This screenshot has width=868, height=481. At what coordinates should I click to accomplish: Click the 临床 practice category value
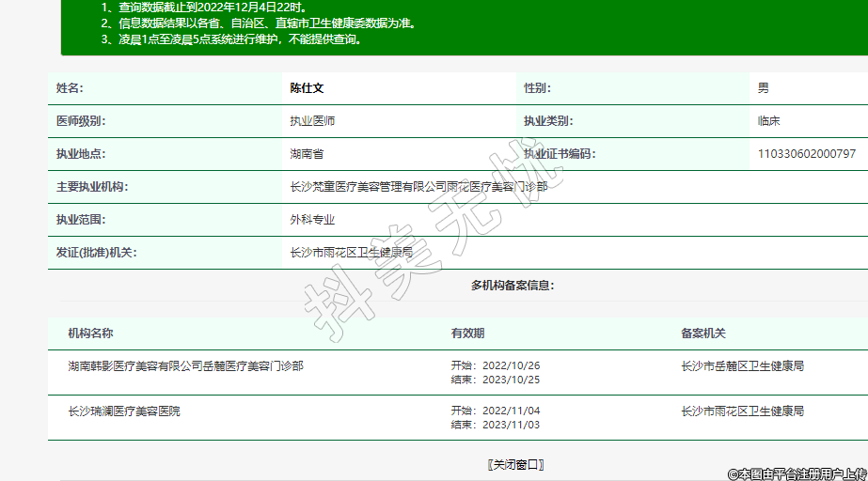coord(768,121)
